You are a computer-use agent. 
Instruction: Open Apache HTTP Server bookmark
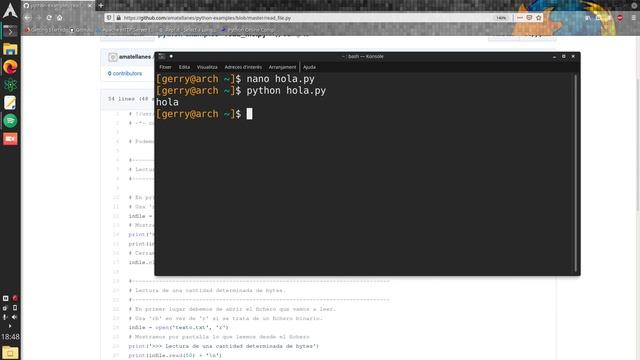[124, 30]
